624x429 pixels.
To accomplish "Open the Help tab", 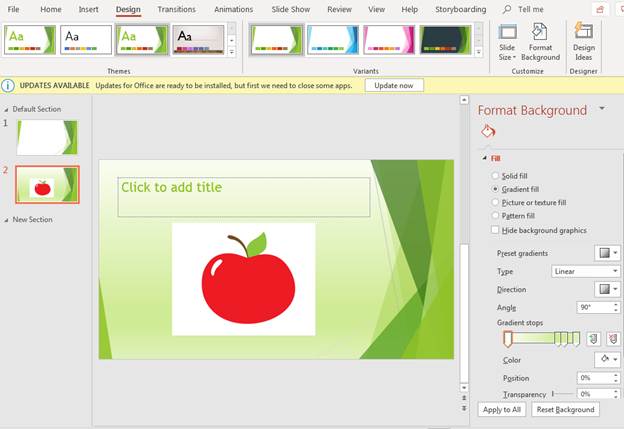I will tap(410, 9).
